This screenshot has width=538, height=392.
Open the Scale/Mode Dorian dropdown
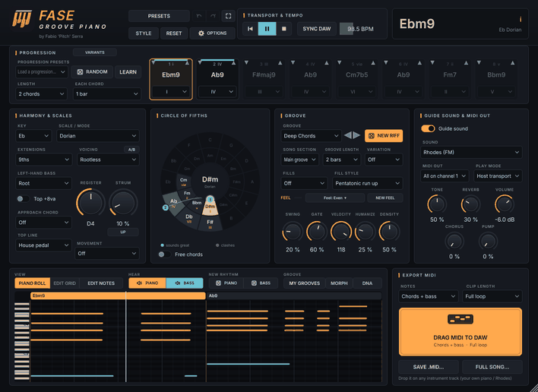[x=98, y=136]
